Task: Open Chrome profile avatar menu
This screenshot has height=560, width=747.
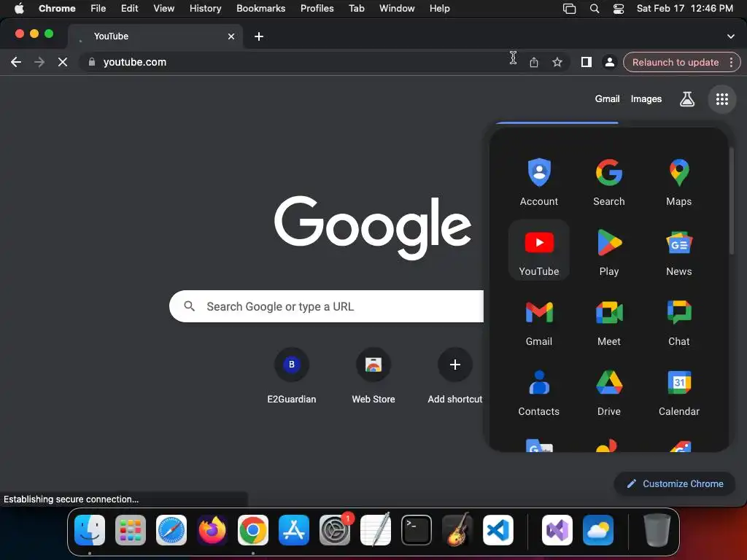Action: tap(609, 62)
